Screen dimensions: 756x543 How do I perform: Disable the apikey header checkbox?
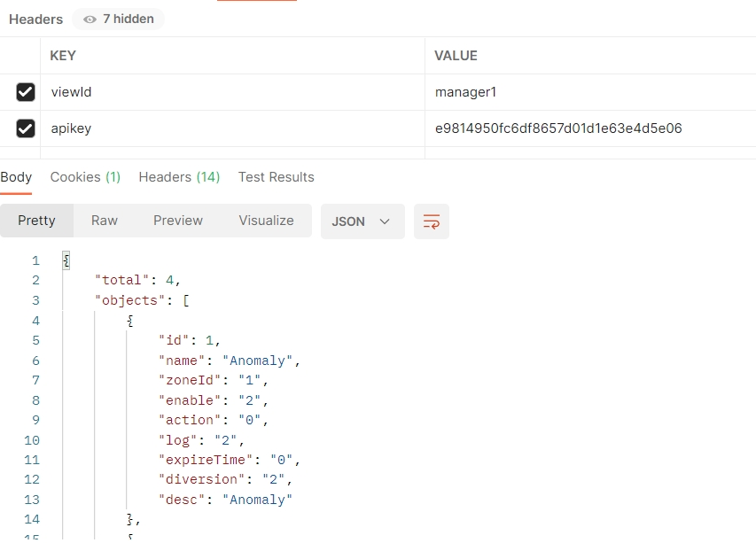pyautogui.click(x=25, y=128)
